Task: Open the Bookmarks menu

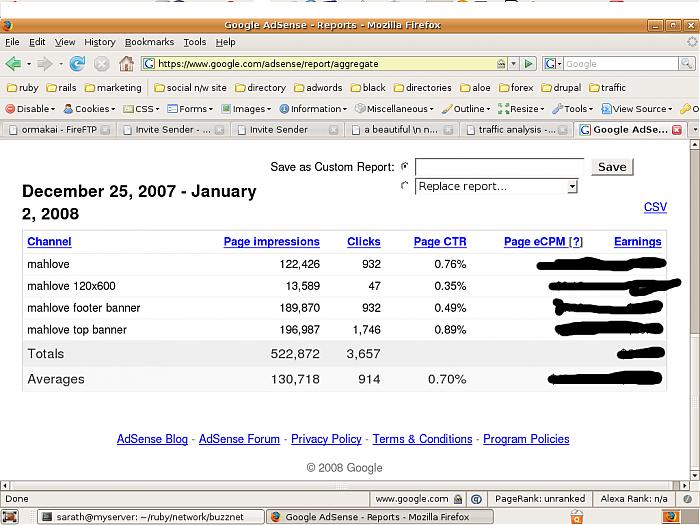Action: coord(149,42)
